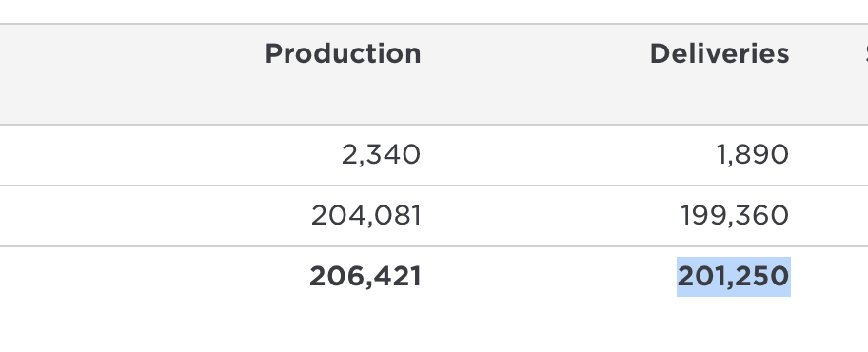Click the divider between header and 2,340 row
The image size is (868, 352).
[x=434, y=125]
